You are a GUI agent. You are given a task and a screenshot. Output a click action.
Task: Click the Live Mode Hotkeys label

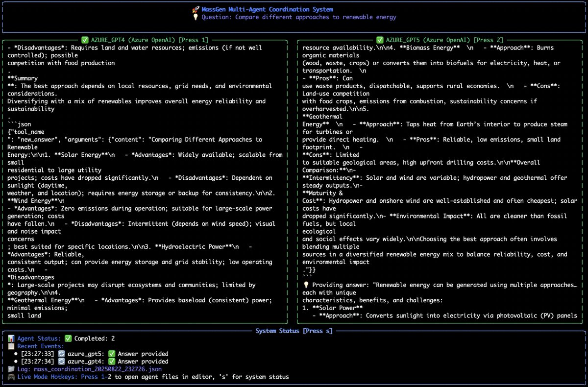[x=48, y=377]
